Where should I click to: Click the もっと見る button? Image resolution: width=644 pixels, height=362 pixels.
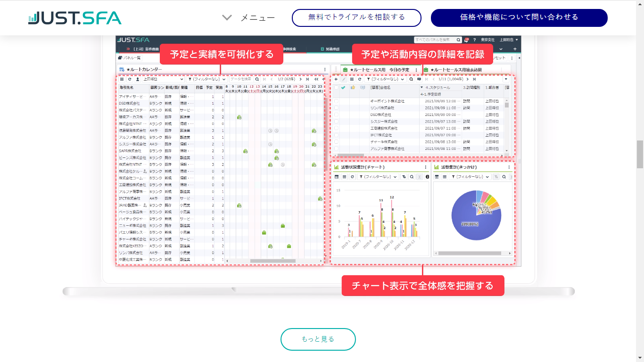[x=318, y=339]
